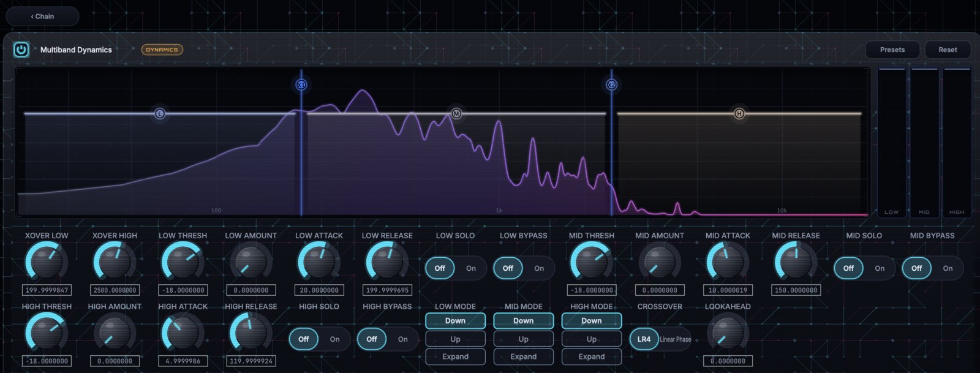Screen dimensions: 980x373
Task: Click High Attack value field 4.9999986
Action: pos(183,361)
